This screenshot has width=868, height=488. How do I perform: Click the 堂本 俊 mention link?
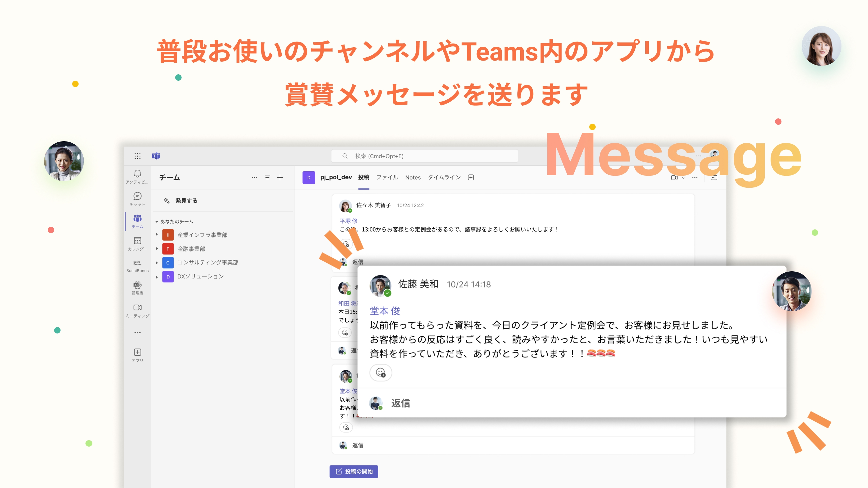coord(385,311)
